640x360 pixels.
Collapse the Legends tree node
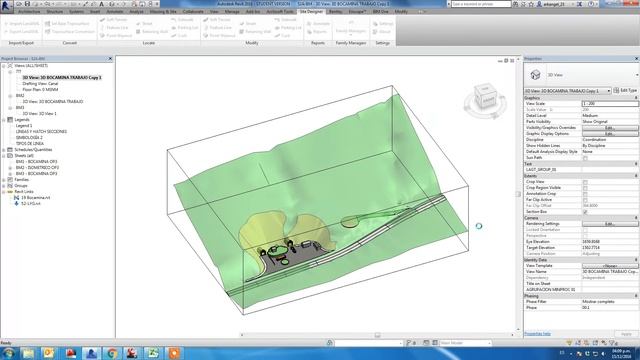(x=4, y=120)
